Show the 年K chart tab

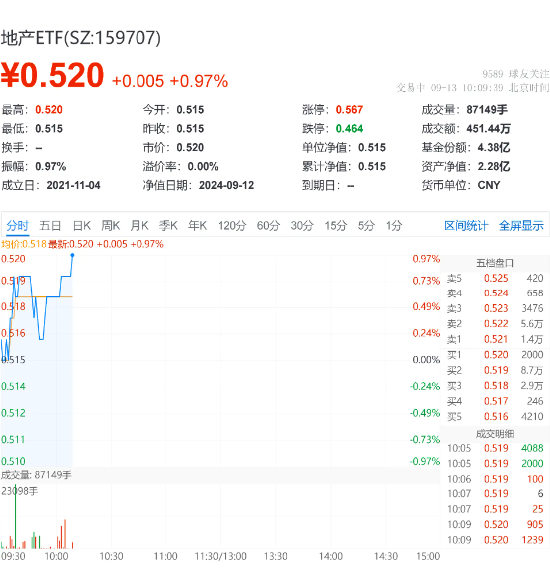click(x=197, y=225)
